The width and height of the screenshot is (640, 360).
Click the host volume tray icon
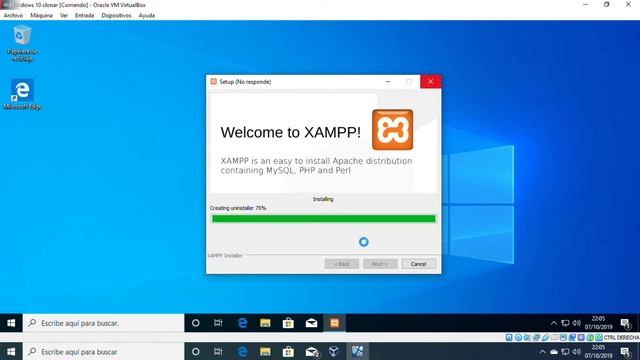[576, 352]
